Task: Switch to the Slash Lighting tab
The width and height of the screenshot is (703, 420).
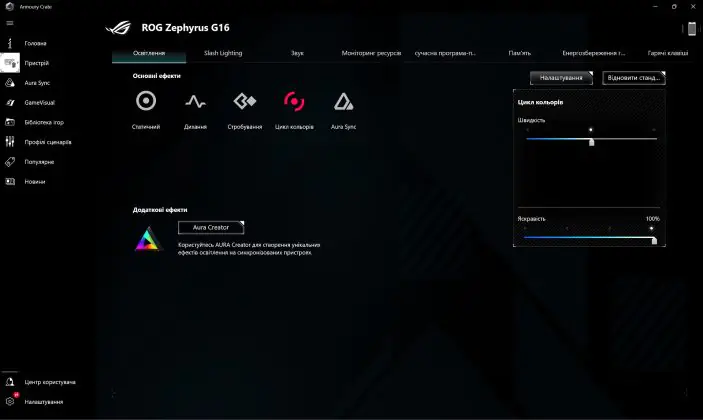Action: tap(223, 53)
